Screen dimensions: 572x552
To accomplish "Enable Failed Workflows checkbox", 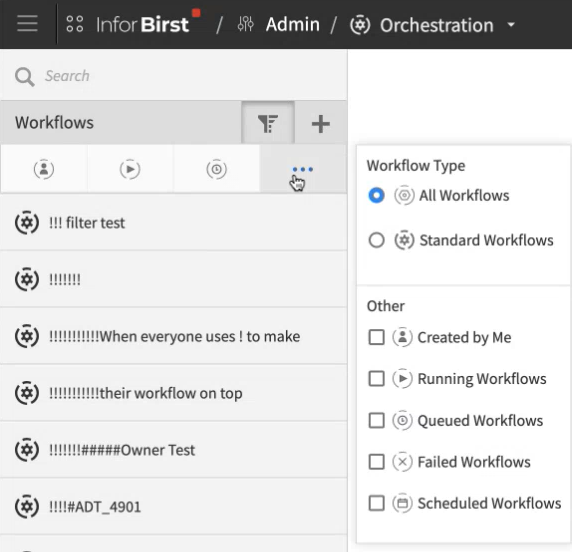I will [x=376, y=462].
